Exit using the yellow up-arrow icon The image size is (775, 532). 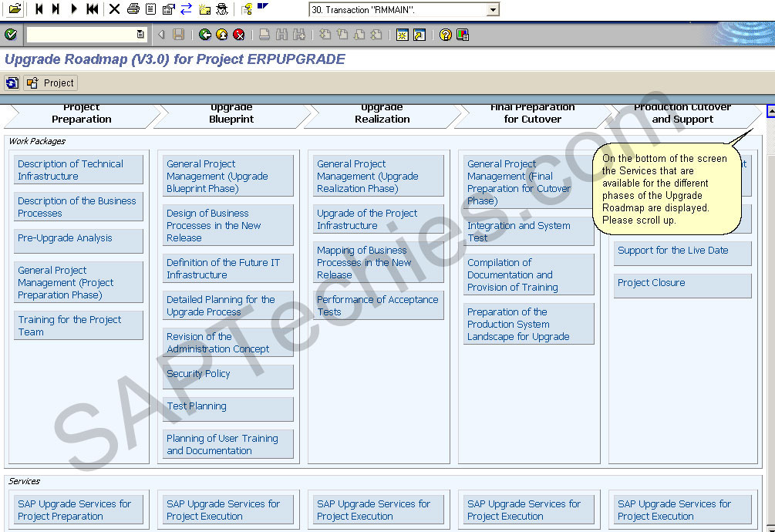(222, 35)
